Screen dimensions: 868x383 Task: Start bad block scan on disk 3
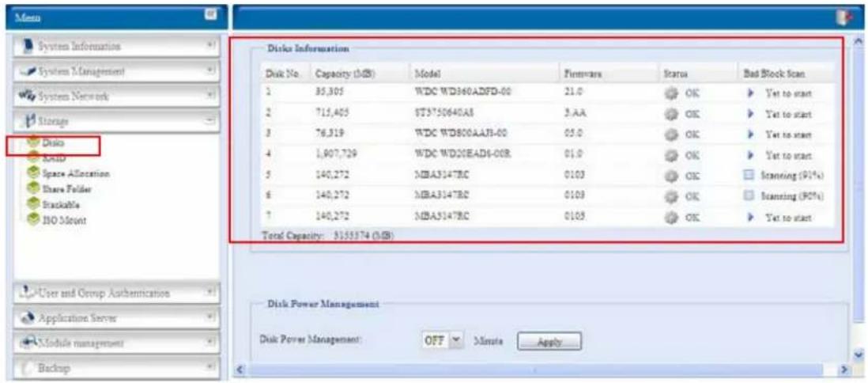click(x=751, y=135)
